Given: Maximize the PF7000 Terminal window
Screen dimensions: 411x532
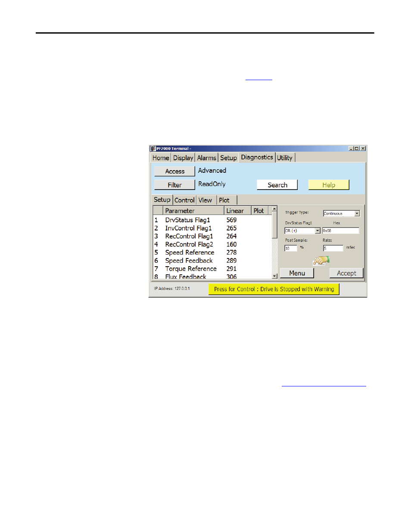Looking at the screenshot, I should click(x=357, y=149).
